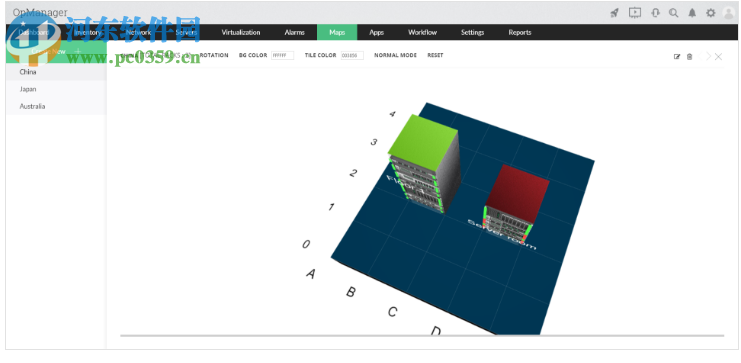Viewport: 741px width, 363px height.
Task: Delete the map with trash icon
Action: 689,57
